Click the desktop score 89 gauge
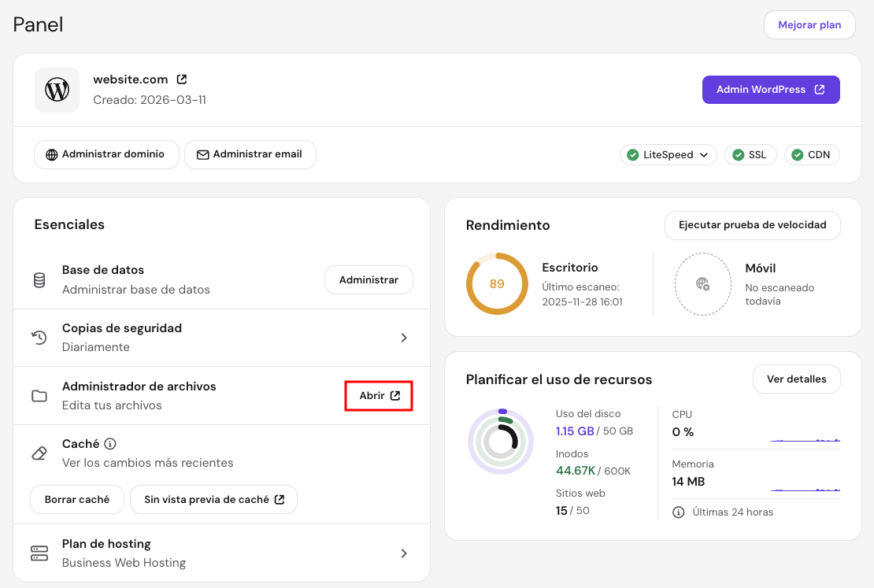Viewport: 874px width, 588px height. 497,283
